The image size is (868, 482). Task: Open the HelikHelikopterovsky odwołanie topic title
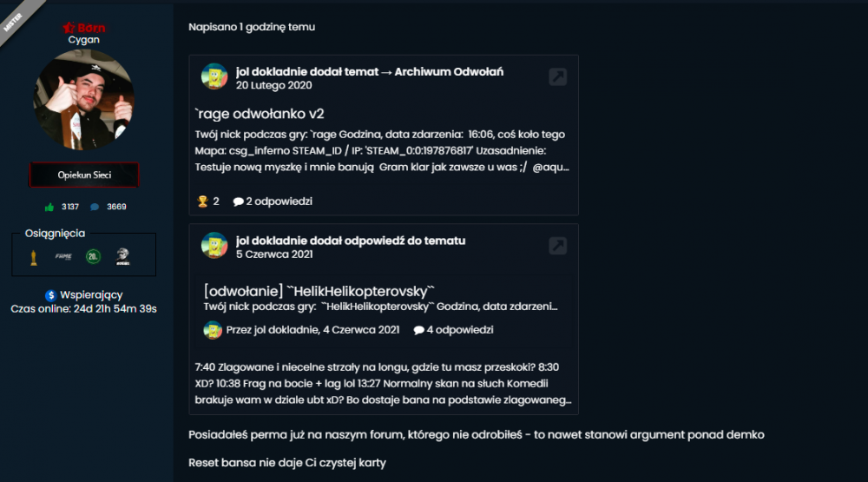(319, 290)
